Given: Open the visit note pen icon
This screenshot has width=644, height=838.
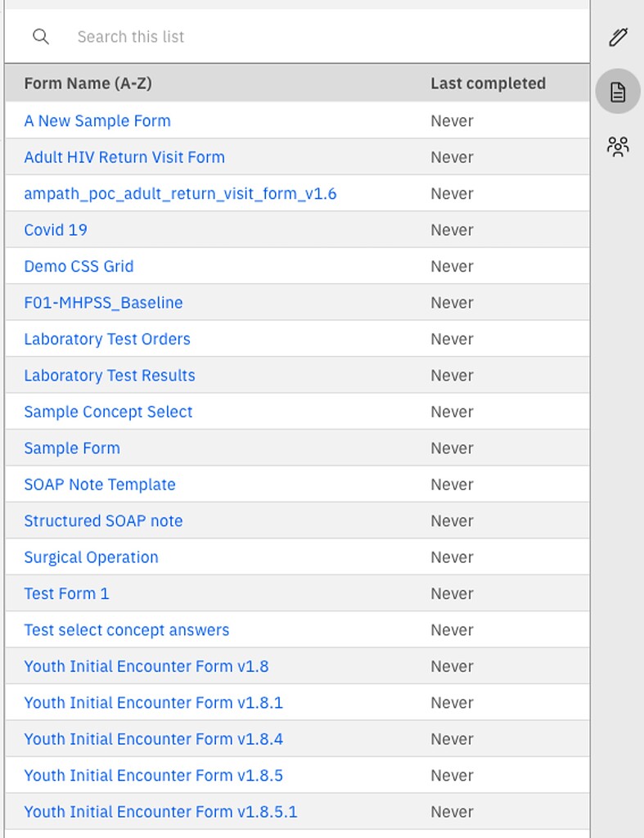Looking at the screenshot, I should point(618,37).
